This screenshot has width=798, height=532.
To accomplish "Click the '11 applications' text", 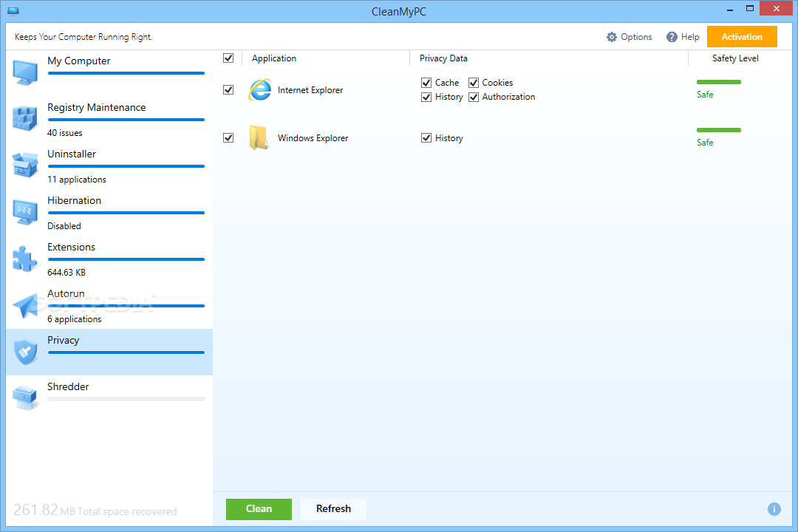I will click(77, 180).
